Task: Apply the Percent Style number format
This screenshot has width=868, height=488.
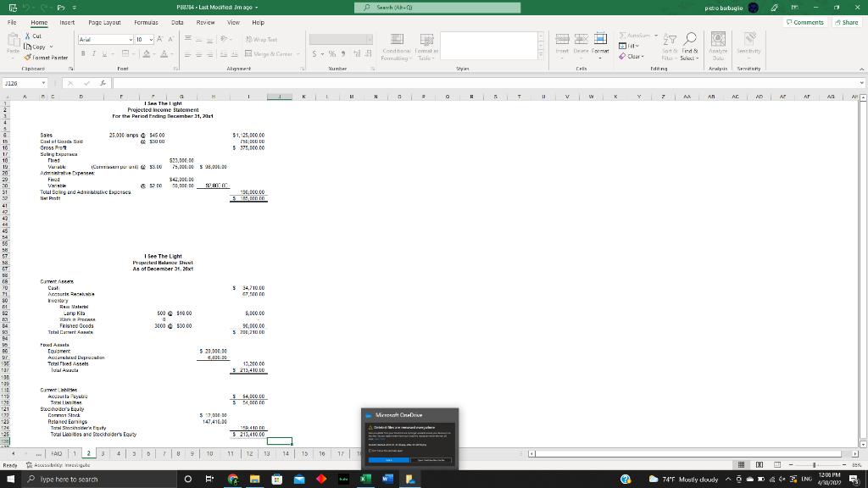Action: click(x=332, y=53)
